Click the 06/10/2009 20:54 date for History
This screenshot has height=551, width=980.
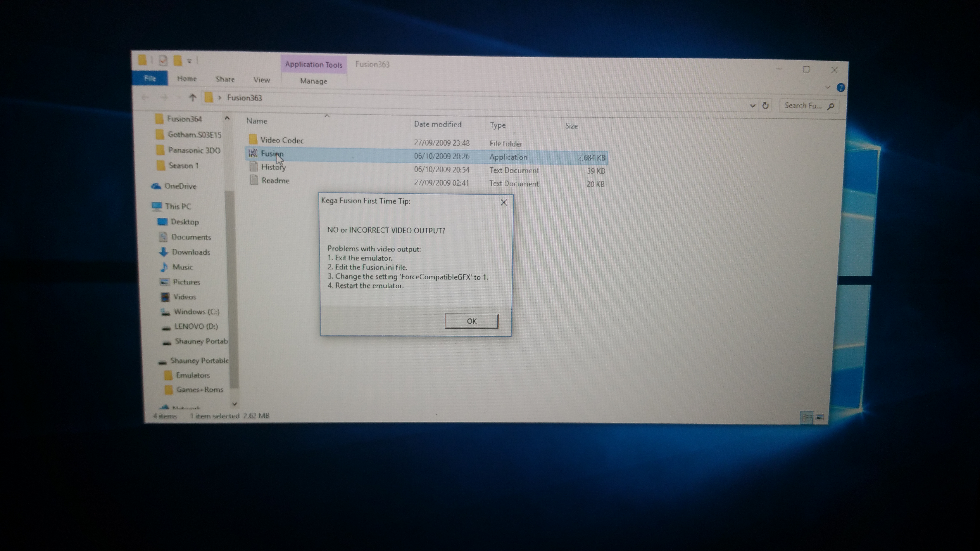442,170
